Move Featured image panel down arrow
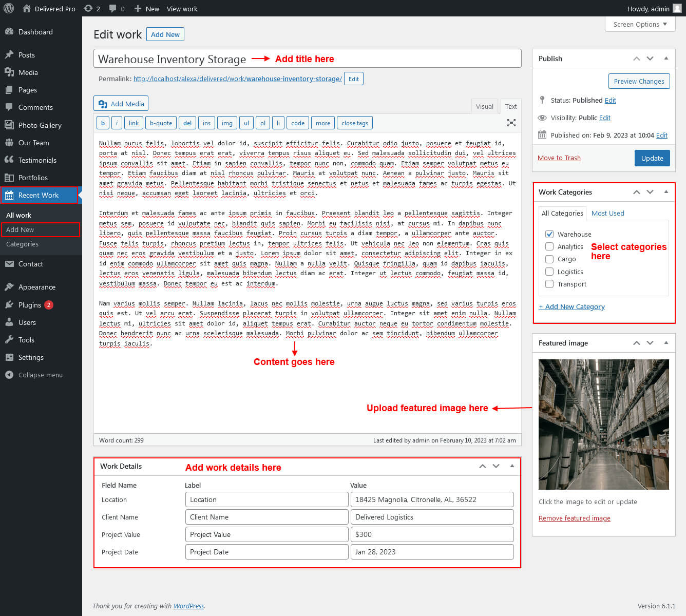The width and height of the screenshot is (686, 616). 650,343
